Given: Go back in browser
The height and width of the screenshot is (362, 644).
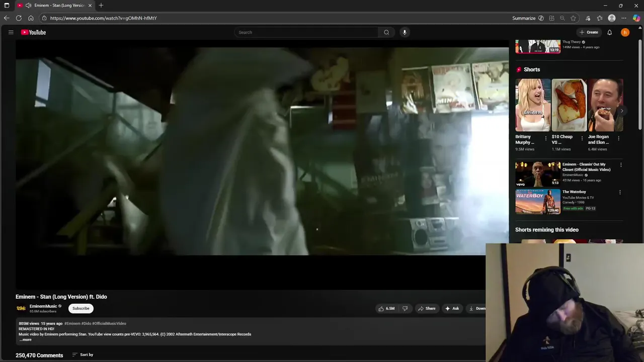Looking at the screenshot, I should click(7, 18).
